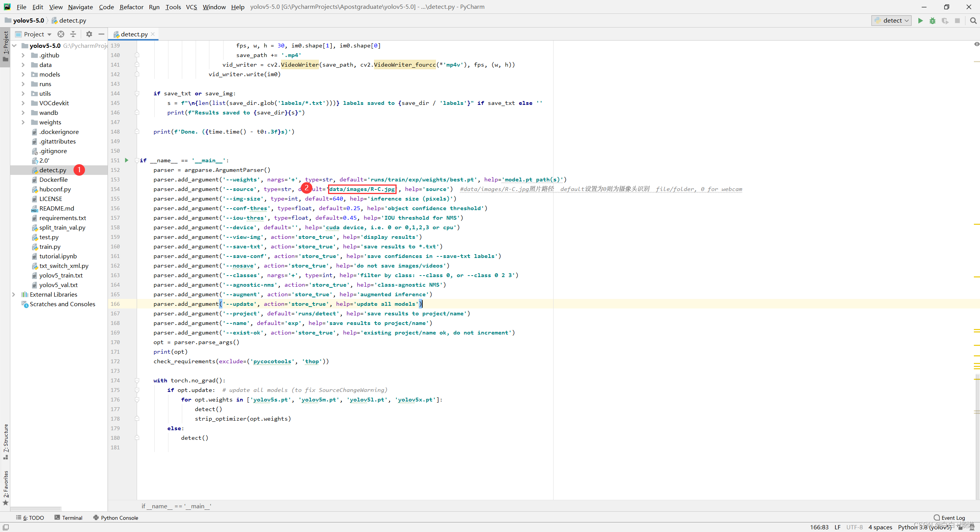Viewport: 980px width, 532px height.
Task: Expand the models folder in project tree
Action: click(23, 74)
